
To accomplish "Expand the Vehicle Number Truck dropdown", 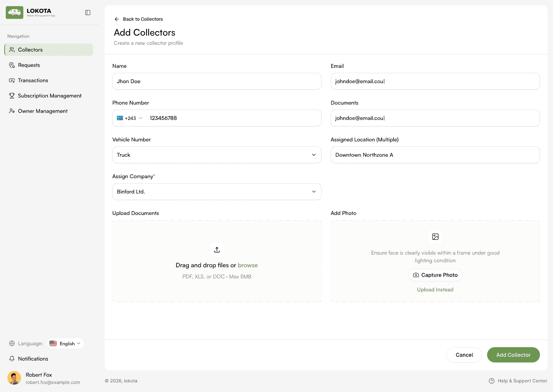I will pos(217,155).
